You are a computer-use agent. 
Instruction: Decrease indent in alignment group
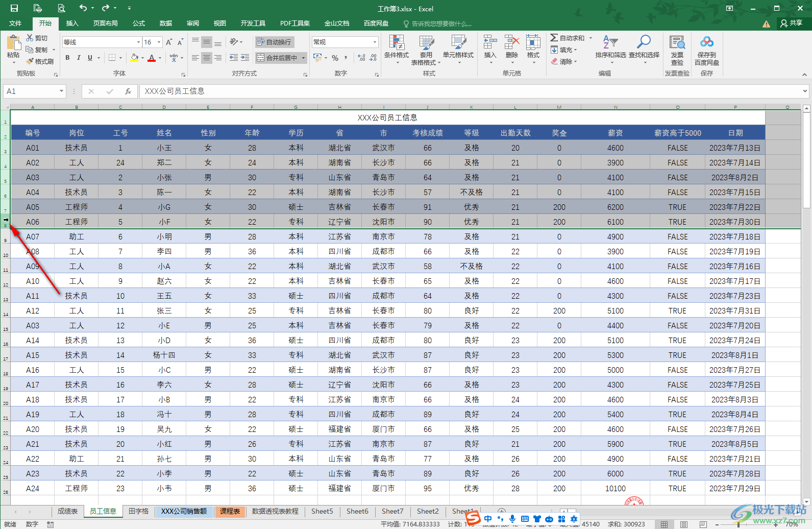(x=234, y=58)
